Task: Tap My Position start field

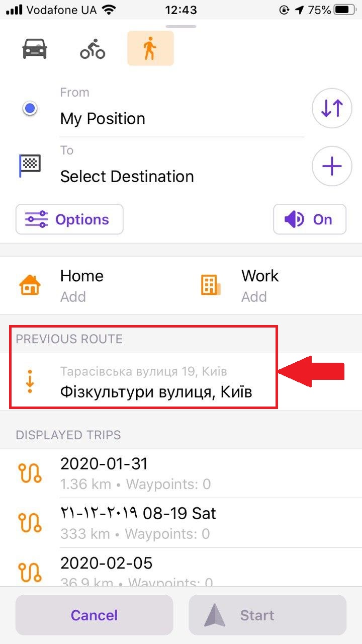Action: pos(181,119)
